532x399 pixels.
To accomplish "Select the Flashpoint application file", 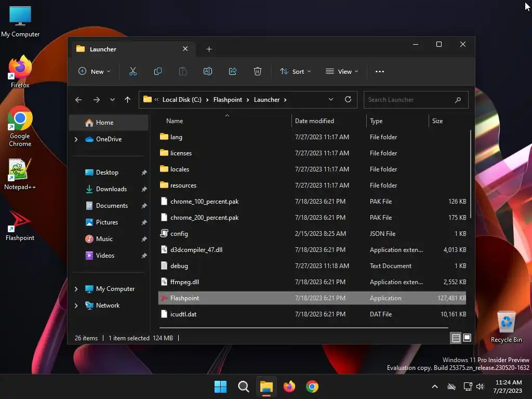I will coord(312,298).
